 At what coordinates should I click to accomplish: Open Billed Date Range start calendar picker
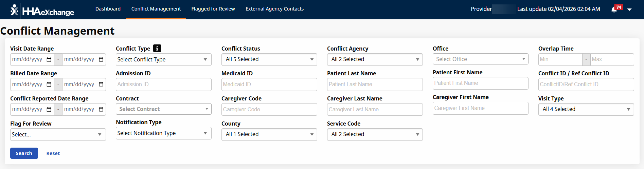pos(49,84)
